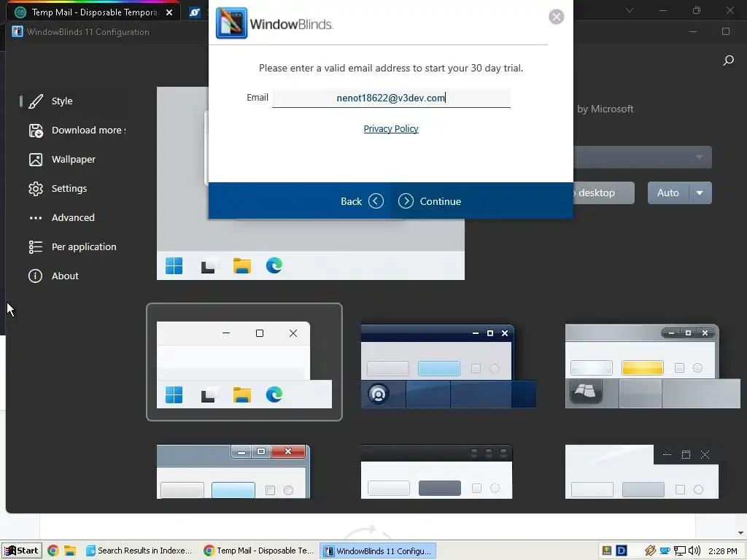Open File Explorer from taskbar quick launch

point(70,551)
